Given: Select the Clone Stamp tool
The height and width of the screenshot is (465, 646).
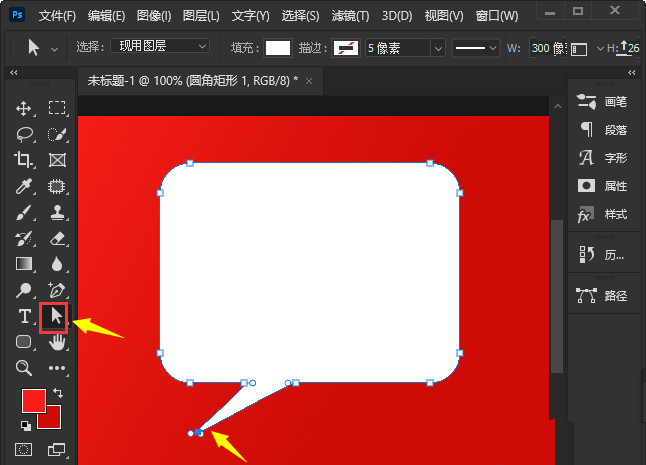Looking at the screenshot, I should click(x=57, y=213).
